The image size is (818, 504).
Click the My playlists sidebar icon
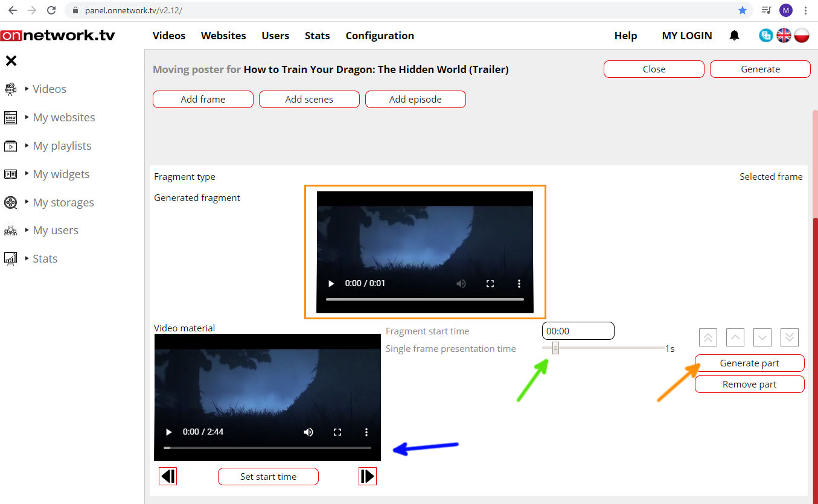pyautogui.click(x=10, y=146)
